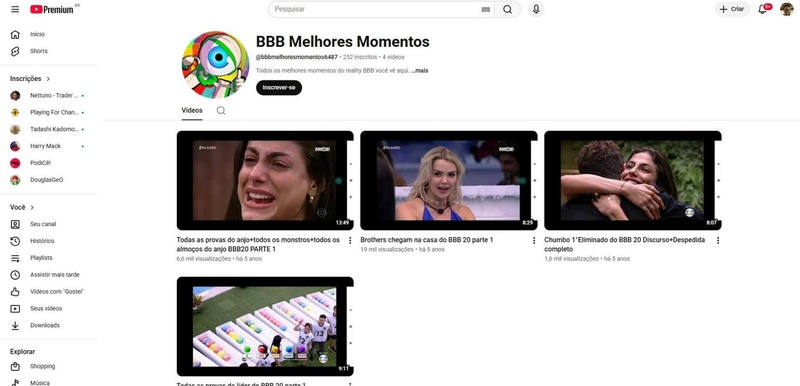The width and height of the screenshot is (800, 386).
Task: Open the notifications bell
Action: tap(763, 9)
